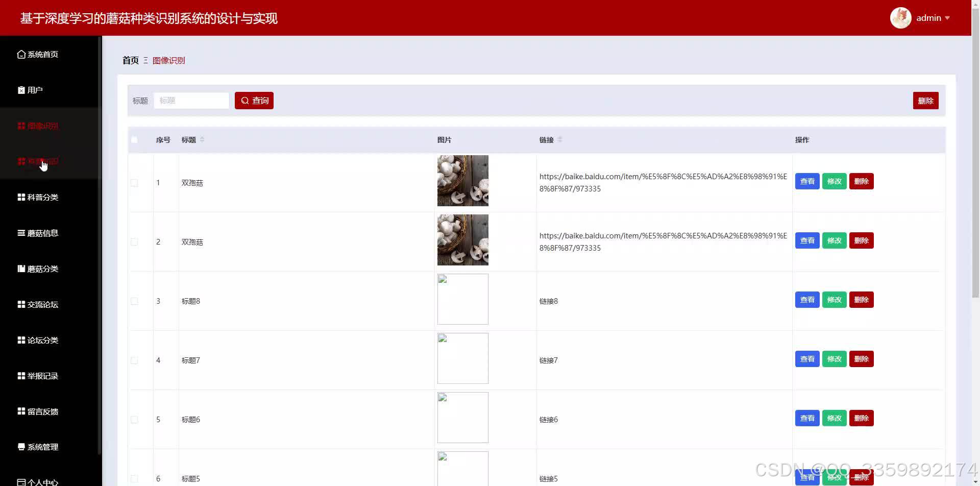Click 删除 for row 1 双孢菇

click(x=861, y=181)
